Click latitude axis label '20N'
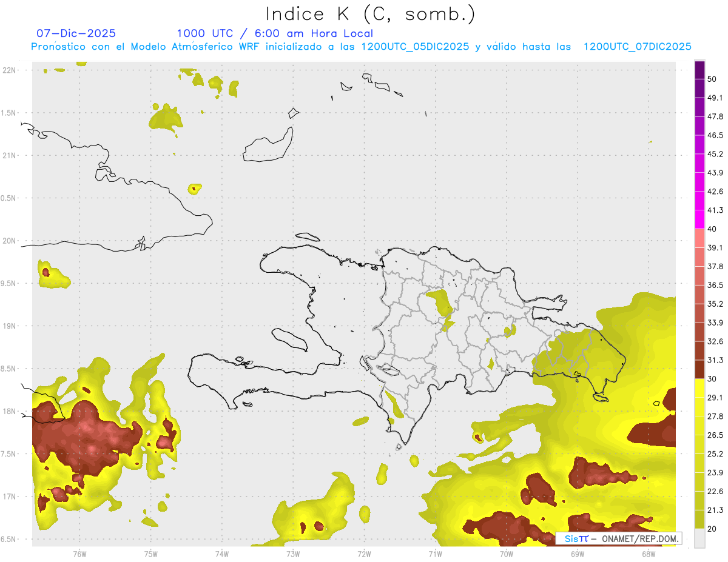Image resolution: width=728 pixels, height=562 pixels. 9,241
